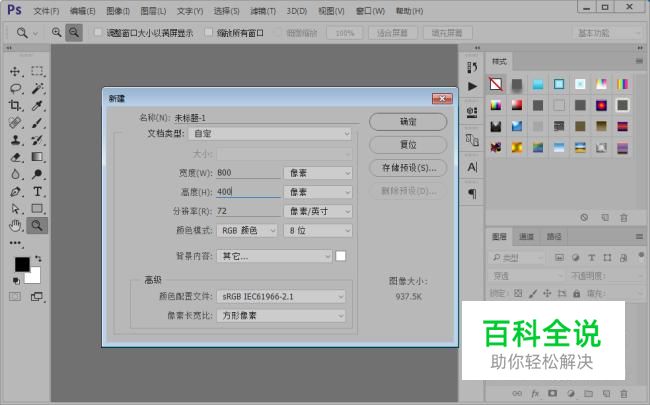The image size is (650, 405).
Task: Click the zoom out magnifier option
Action: point(74,32)
